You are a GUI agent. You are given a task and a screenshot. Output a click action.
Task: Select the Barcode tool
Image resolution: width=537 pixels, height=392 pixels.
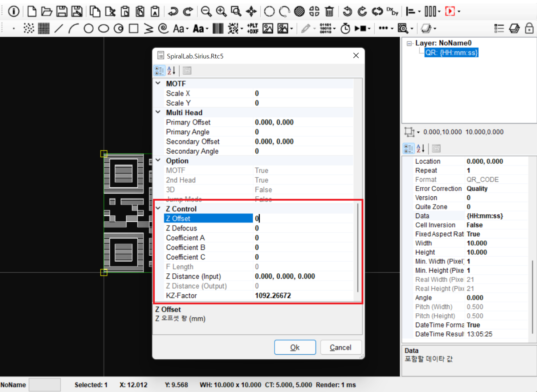[x=218, y=28]
